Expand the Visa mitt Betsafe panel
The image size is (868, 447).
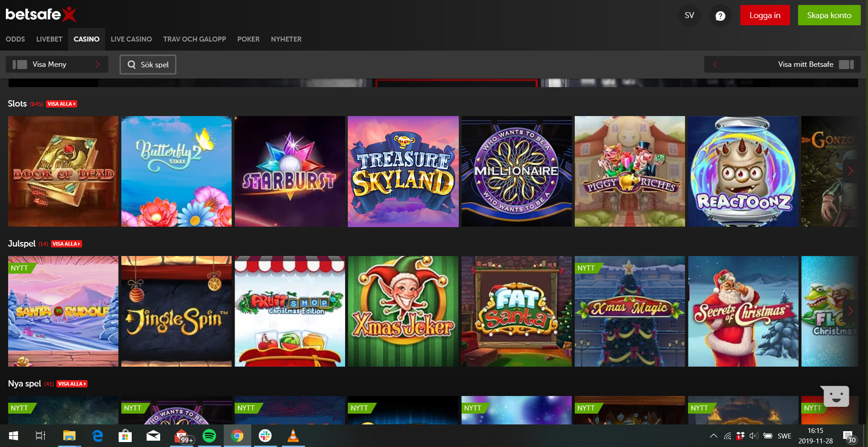pyautogui.click(x=782, y=64)
